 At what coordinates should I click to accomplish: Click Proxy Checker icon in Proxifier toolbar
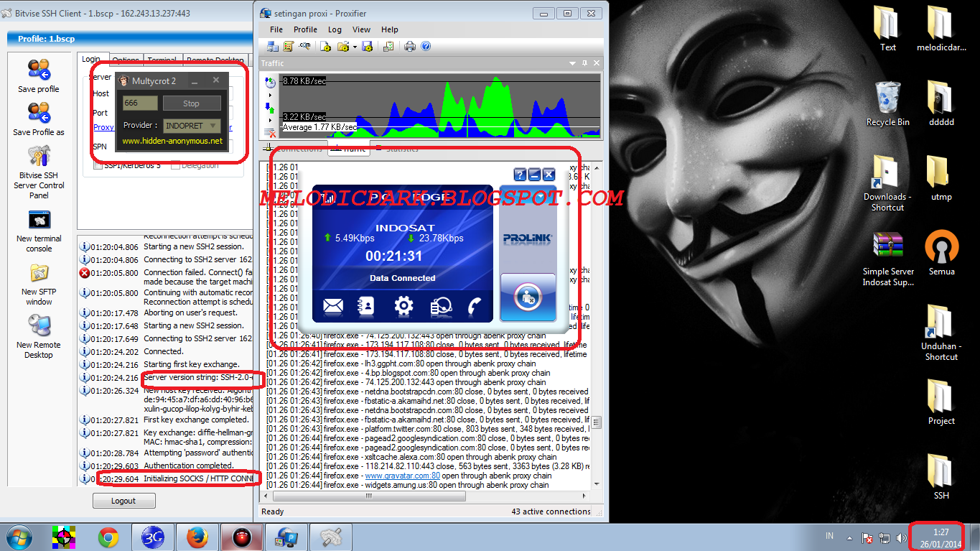pos(388,46)
